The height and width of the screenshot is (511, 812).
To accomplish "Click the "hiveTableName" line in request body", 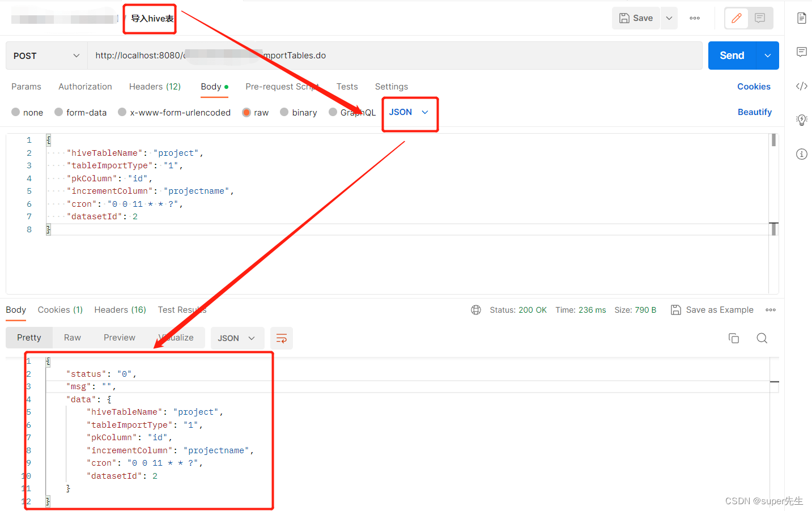I will point(135,153).
